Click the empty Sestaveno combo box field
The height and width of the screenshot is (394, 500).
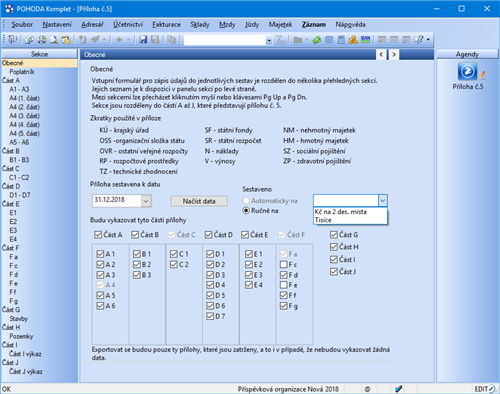click(x=346, y=201)
